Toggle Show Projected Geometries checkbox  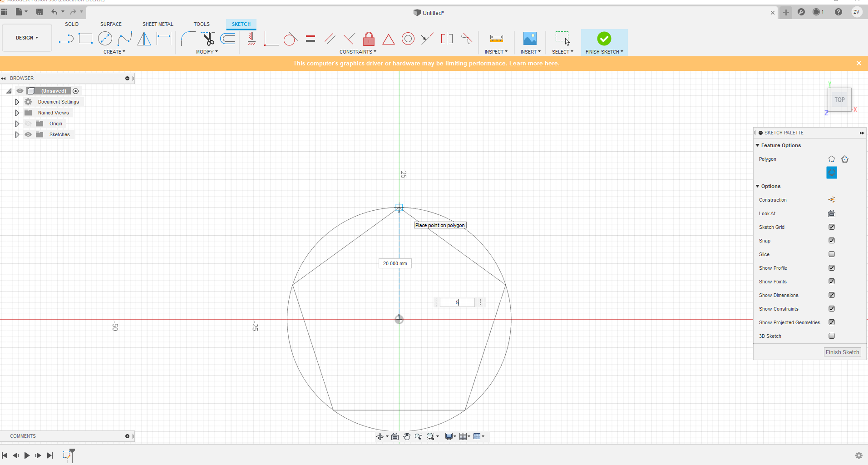[832, 322]
